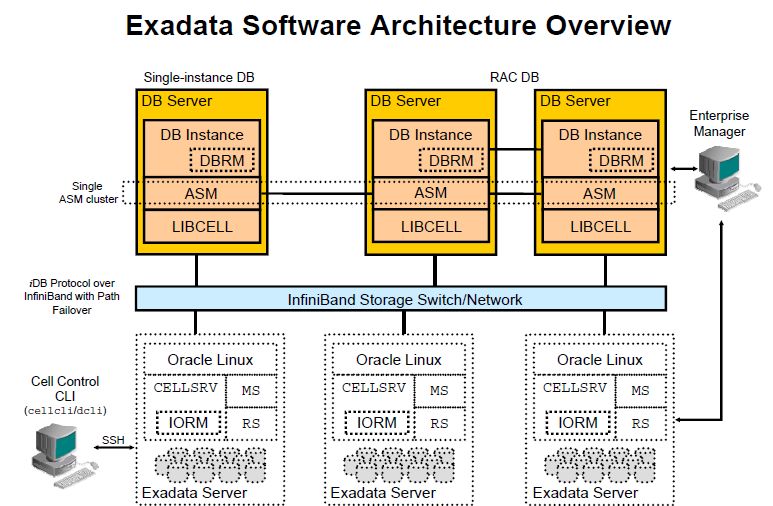Select DB Instance in rightmost DB server
The width and height of the screenshot is (773, 506).
point(600,148)
